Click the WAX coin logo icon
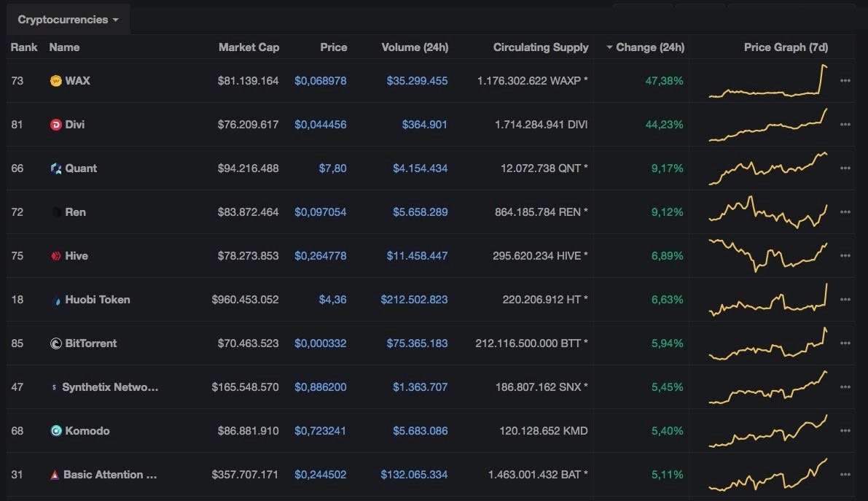The height and width of the screenshot is (501, 868). pos(56,81)
